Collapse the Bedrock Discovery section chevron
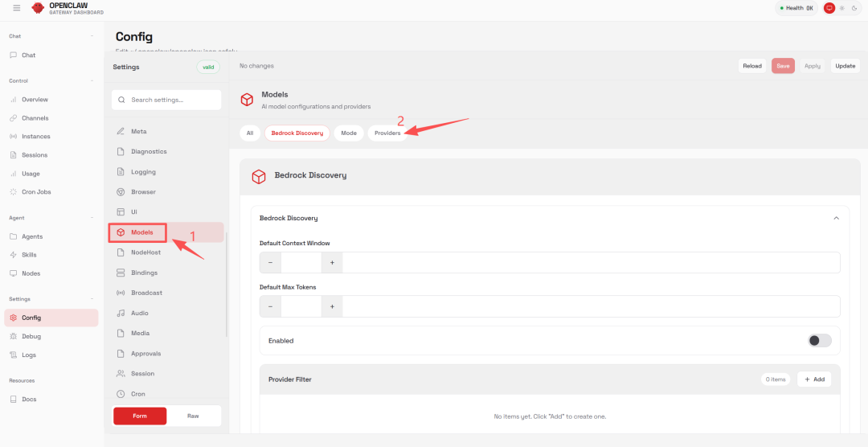 pos(836,218)
